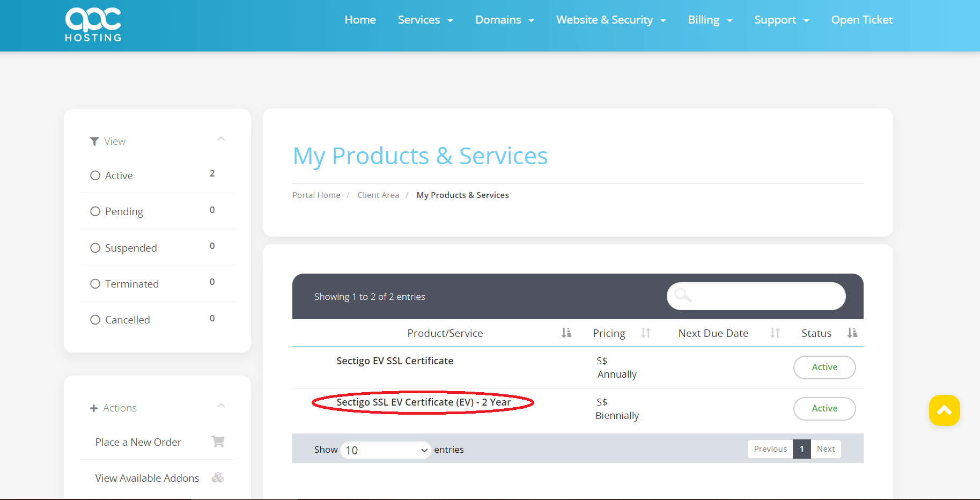Click Place a New Order link

138,442
